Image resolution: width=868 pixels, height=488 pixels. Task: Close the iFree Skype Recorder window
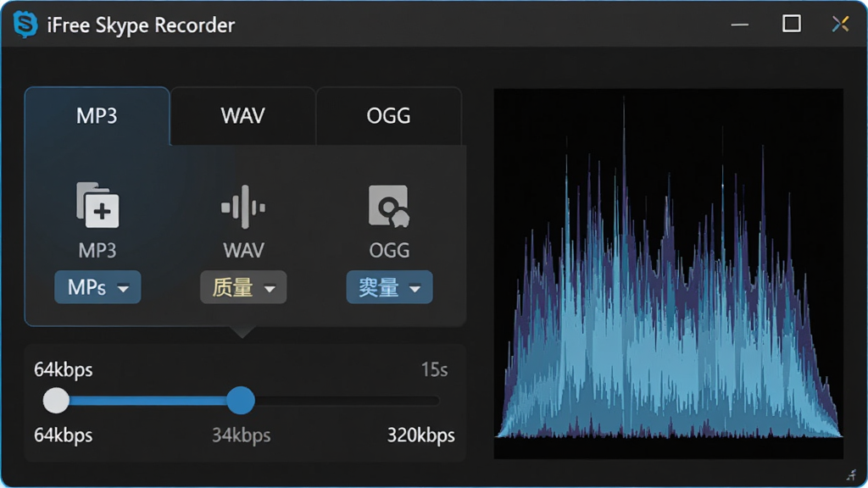click(x=840, y=24)
